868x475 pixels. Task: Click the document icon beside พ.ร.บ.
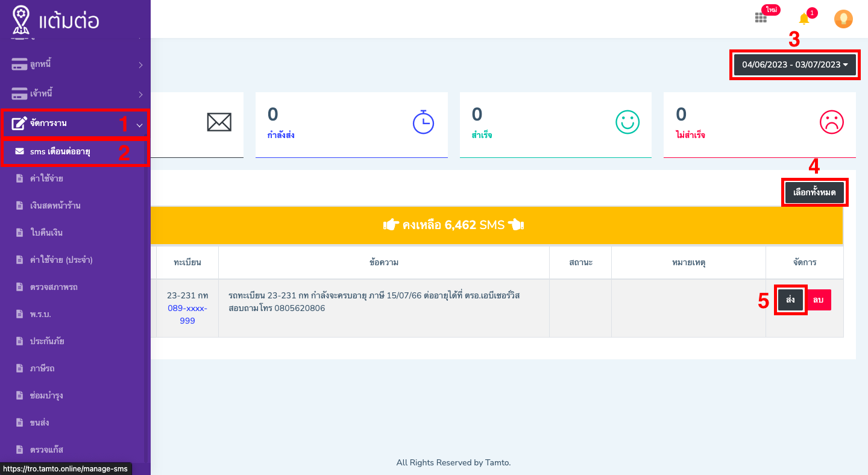[19, 314]
